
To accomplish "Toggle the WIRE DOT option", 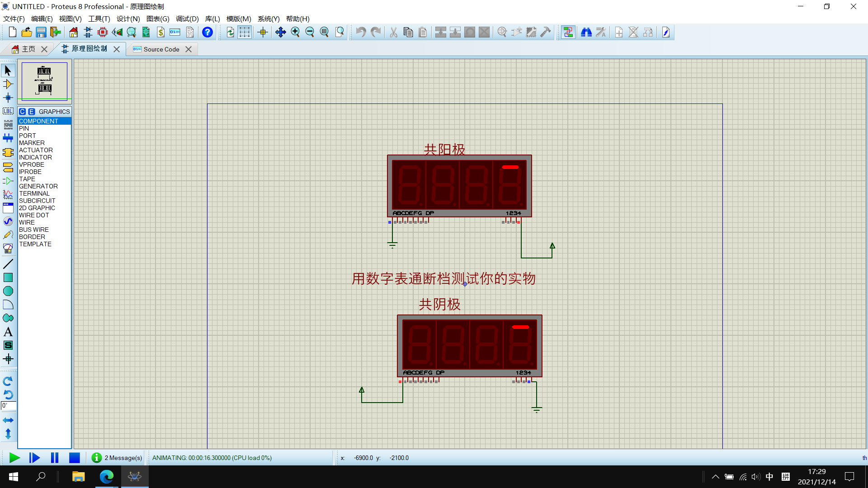I will click(33, 215).
